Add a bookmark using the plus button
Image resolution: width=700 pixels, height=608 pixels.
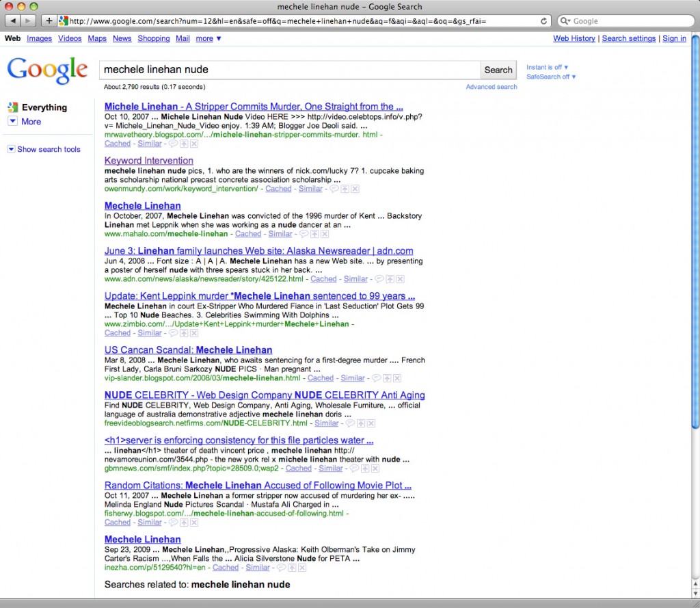pos(49,21)
